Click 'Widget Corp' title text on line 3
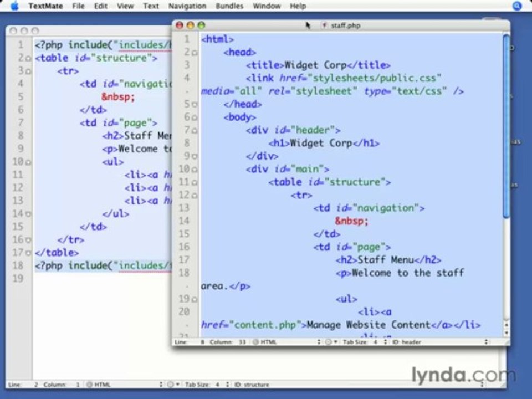The height and width of the screenshot is (399, 532). click(x=315, y=65)
